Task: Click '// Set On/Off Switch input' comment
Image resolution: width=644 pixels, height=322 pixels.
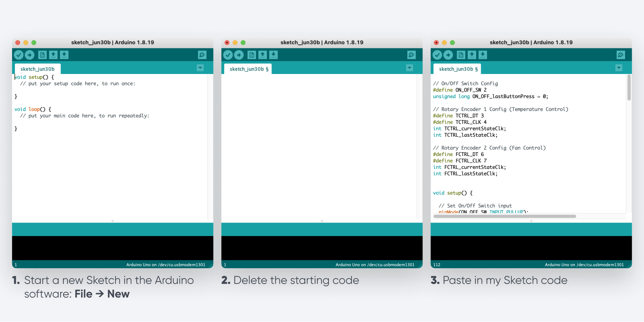Action: [x=475, y=206]
